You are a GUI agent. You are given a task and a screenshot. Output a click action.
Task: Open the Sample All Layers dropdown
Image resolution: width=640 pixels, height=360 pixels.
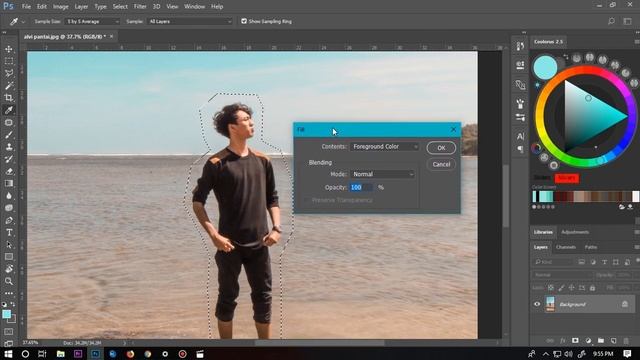(x=190, y=21)
